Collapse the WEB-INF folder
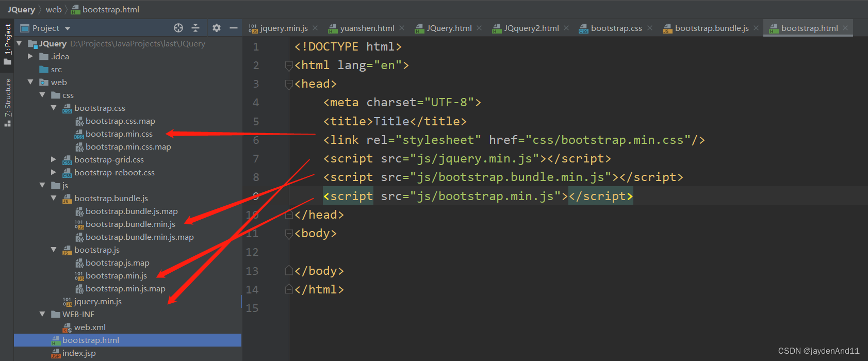The height and width of the screenshot is (361, 868). click(x=42, y=314)
